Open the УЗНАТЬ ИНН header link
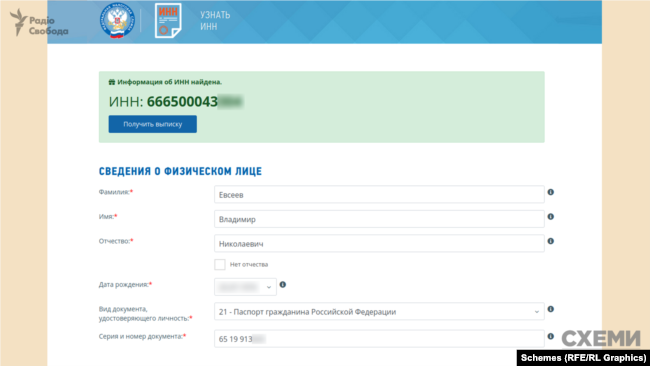650x366 pixels. point(215,21)
